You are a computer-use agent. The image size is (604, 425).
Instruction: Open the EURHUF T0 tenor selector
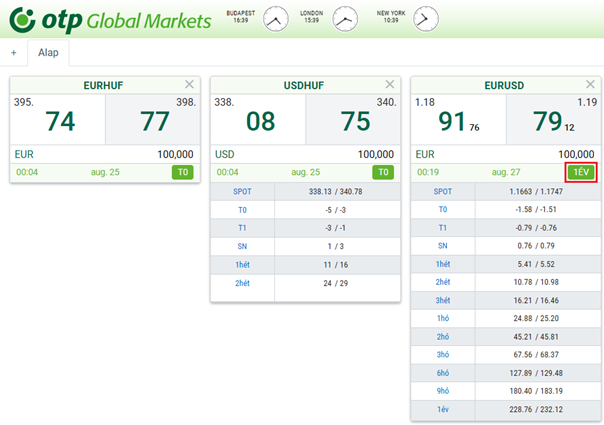click(x=183, y=172)
